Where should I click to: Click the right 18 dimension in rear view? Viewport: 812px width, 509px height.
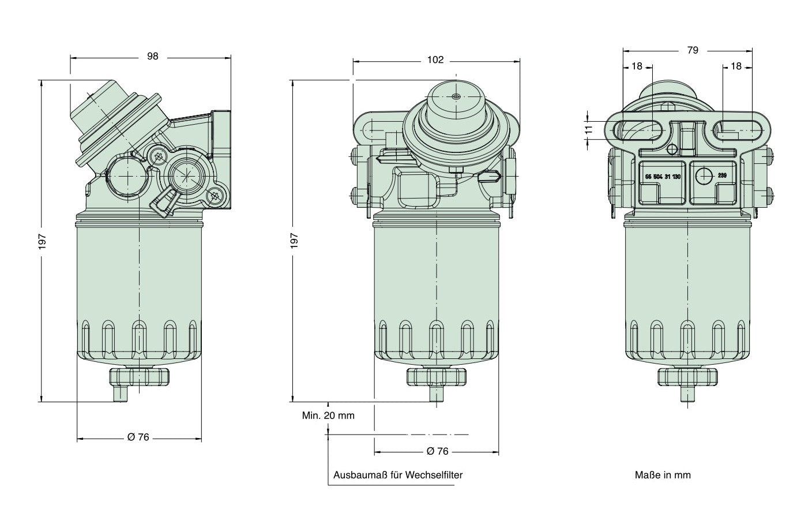[735, 66]
